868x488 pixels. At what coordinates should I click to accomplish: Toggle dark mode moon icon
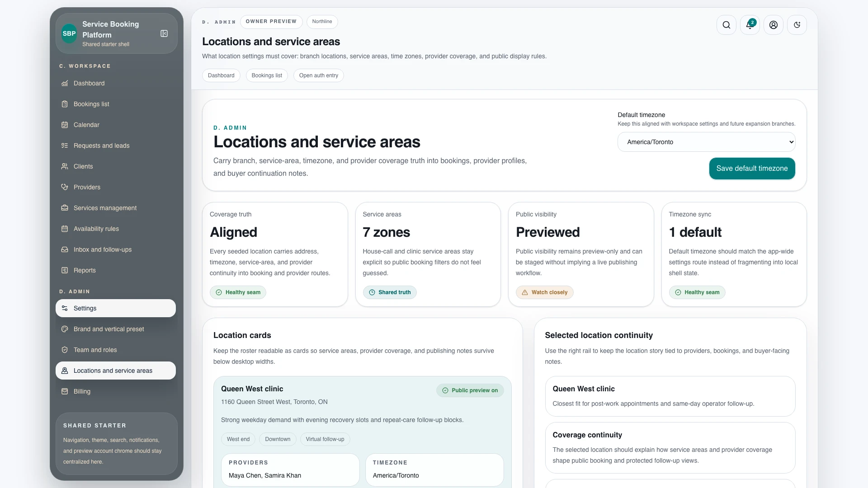click(x=797, y=25)
